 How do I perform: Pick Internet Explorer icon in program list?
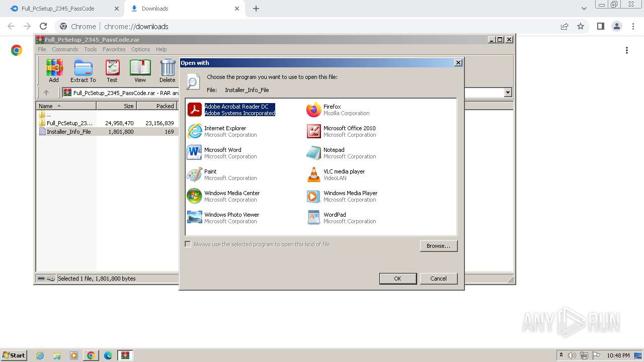pyautogui.click(x=194, y=131)
